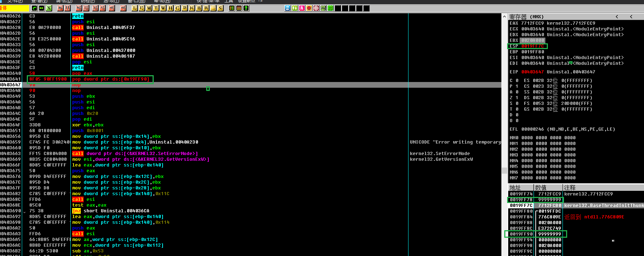Screen dimensions: 644x256
Task: Toggle the D direction flag value
Action: (517, 115)
